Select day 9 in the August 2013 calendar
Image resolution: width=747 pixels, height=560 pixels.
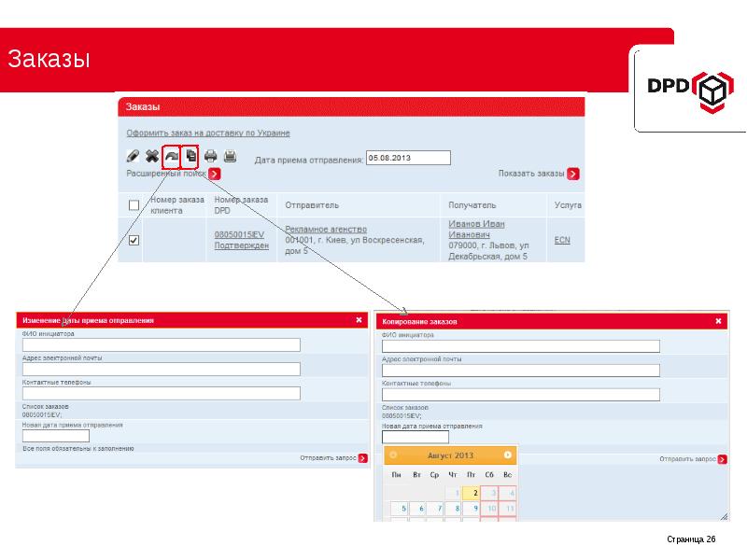475,509
